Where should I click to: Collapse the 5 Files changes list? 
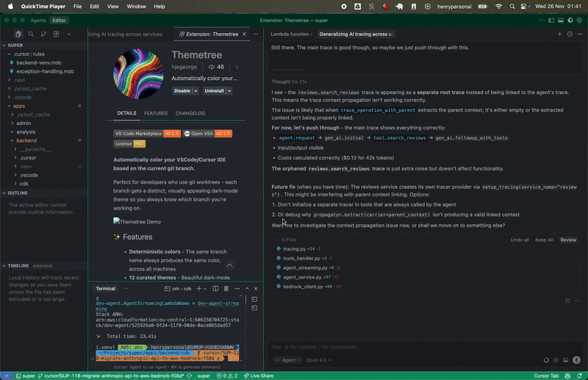287,240
